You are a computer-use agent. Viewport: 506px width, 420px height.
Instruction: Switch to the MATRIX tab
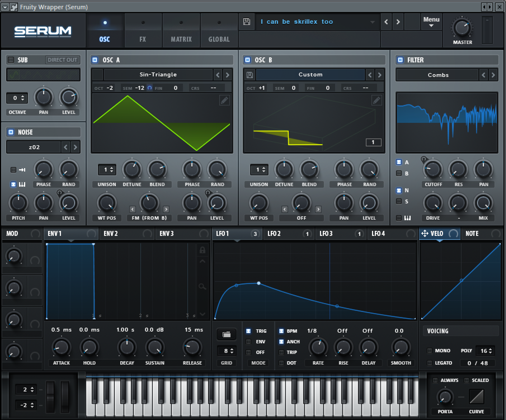[181, 30]
